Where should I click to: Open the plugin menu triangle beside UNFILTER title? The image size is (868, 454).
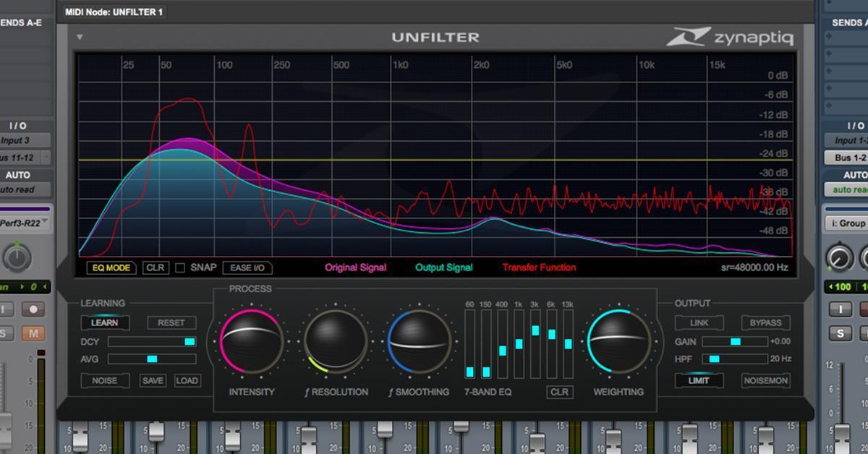[80, 37]
